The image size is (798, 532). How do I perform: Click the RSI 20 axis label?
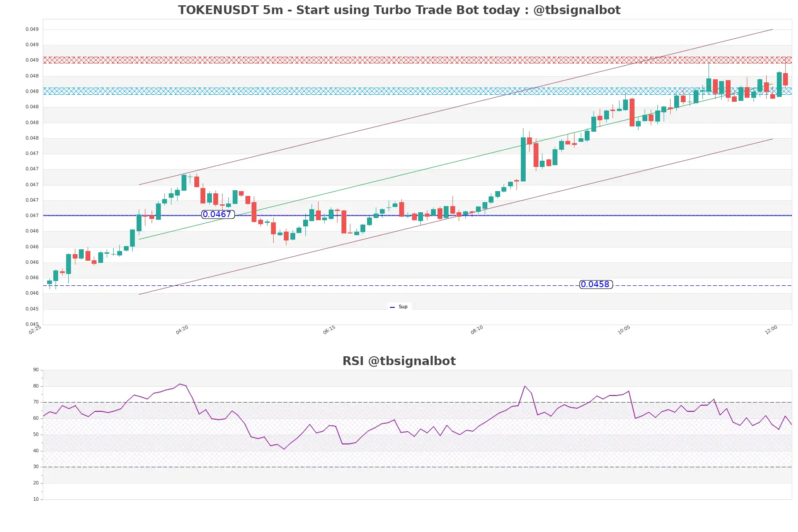[x=36, y=483]
